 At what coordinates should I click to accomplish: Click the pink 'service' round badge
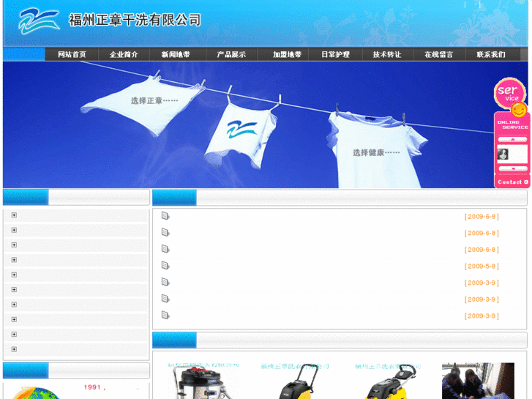pos(509,93)
